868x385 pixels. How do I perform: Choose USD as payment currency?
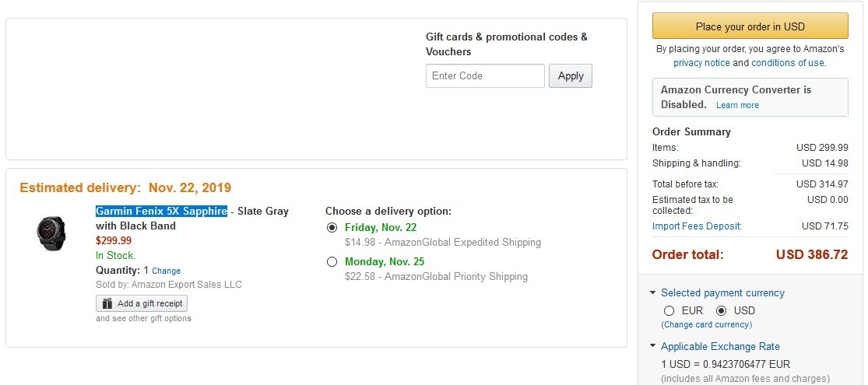(x=721, y=310)
